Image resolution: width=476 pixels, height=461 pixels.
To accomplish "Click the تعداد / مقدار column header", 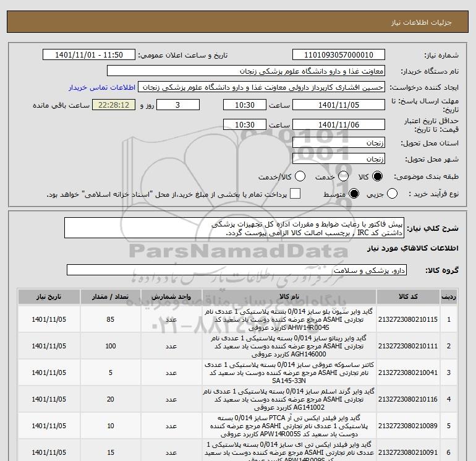I will click(x=111, y=297).
